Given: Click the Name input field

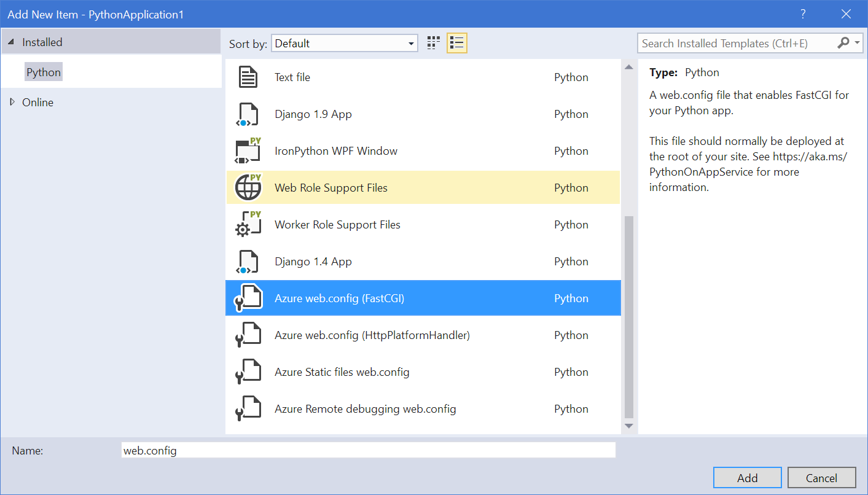Looking at the screenshot, I should [369, 451].
